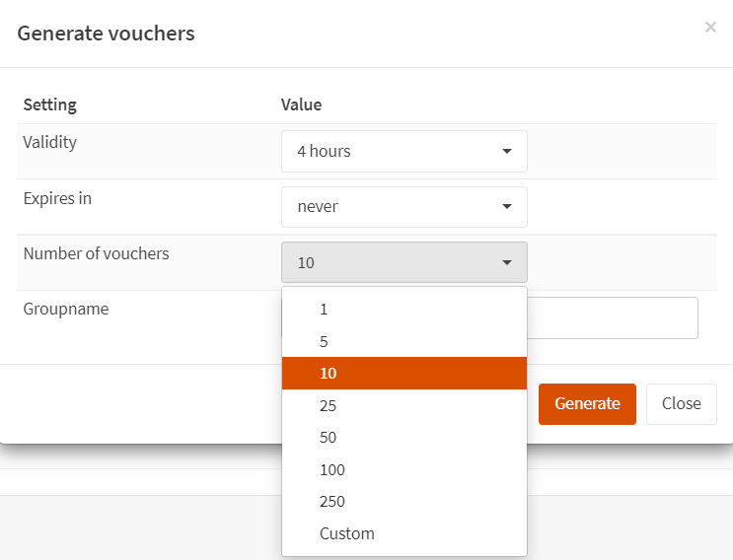Click the Close button beside Generate
The height and width of the screenshot is (560, 733).
tap(681, 404)
